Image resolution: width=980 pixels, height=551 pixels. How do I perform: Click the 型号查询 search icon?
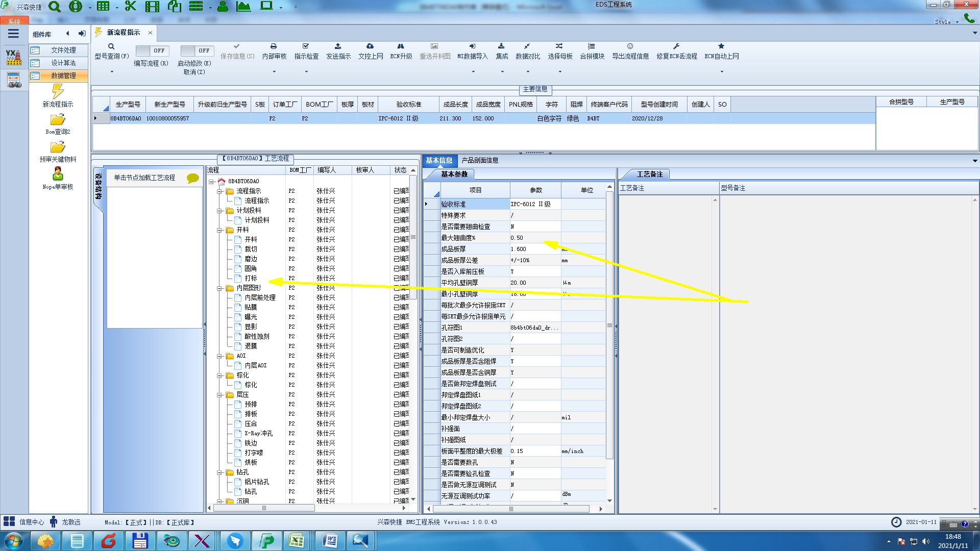111,46
